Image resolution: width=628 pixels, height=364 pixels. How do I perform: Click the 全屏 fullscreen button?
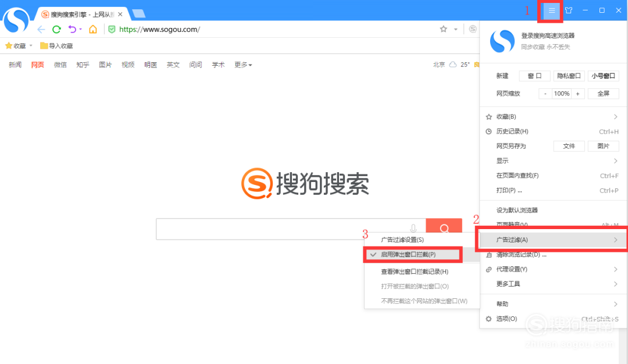[x=603, y=93]
